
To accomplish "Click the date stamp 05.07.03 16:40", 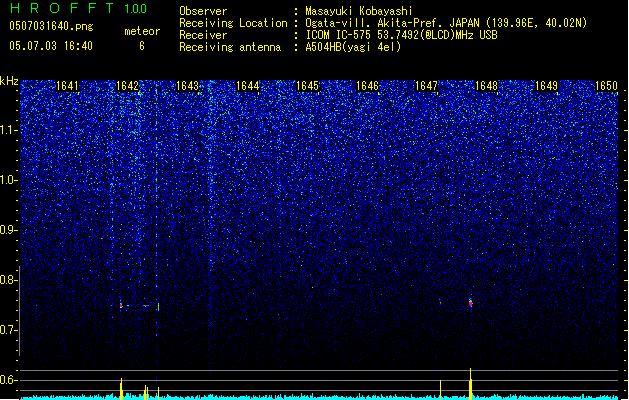I will coord(51,46).
